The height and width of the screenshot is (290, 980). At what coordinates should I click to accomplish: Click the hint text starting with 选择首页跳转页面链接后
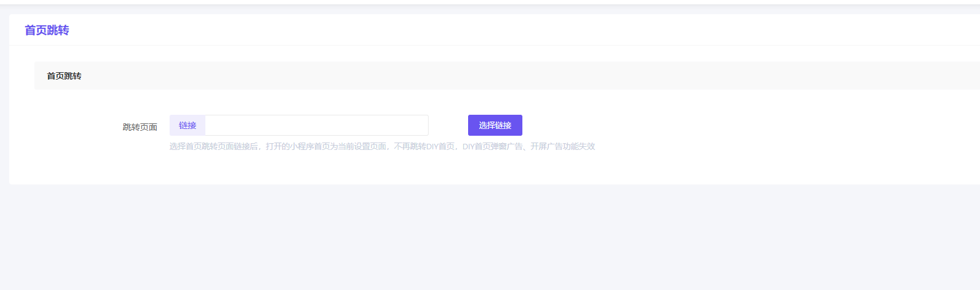click(382, 146)
